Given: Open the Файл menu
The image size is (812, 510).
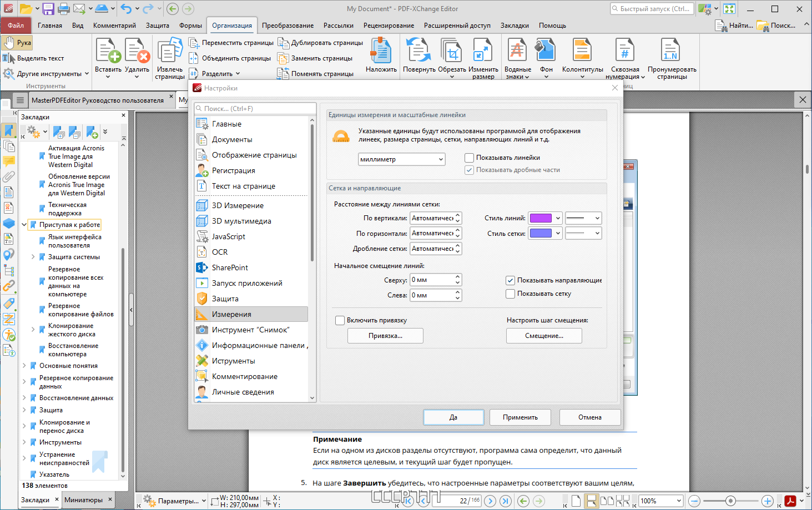Looking at the screenshot, I should tap(16, 26).
